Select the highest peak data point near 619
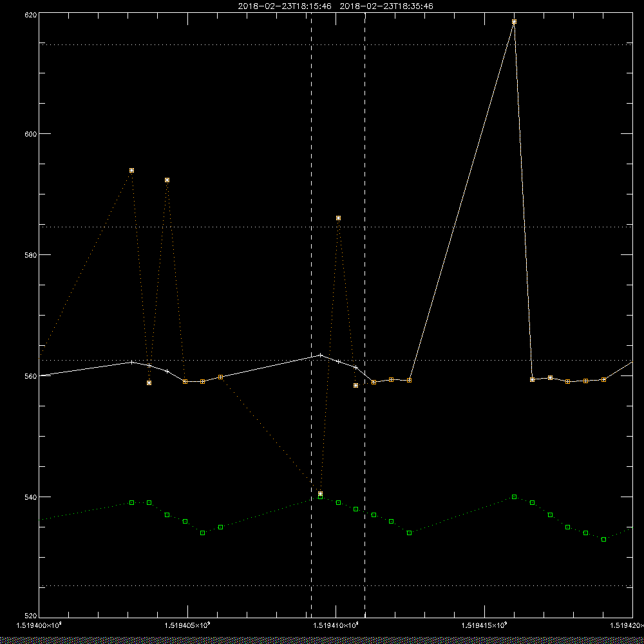 [514, 22]
